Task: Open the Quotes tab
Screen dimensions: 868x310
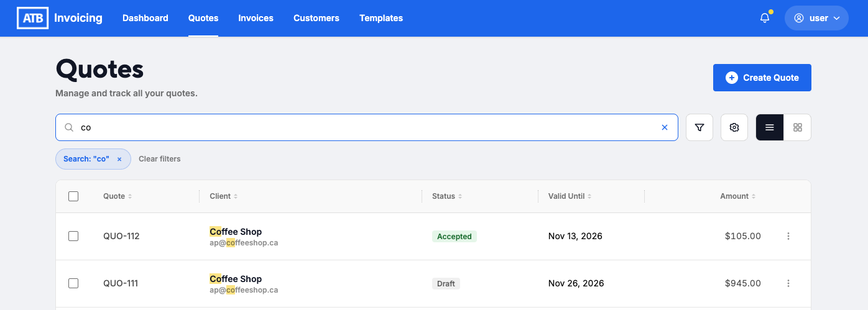Action: click(x=203, y=18)
